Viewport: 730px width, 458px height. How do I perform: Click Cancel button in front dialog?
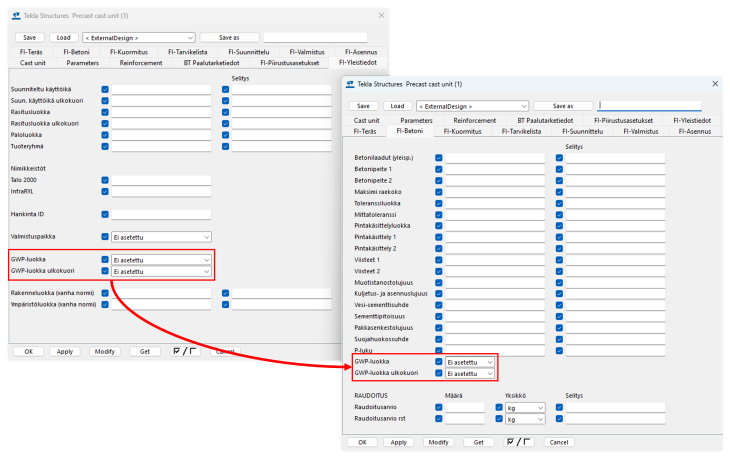[559, 442]
